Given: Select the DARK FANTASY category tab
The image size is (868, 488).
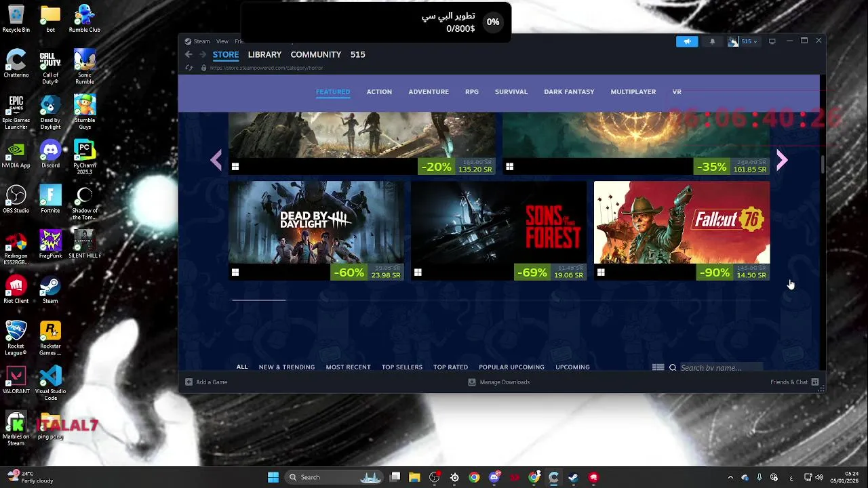Looking at the screenshot, I should [x=569, y=91].
